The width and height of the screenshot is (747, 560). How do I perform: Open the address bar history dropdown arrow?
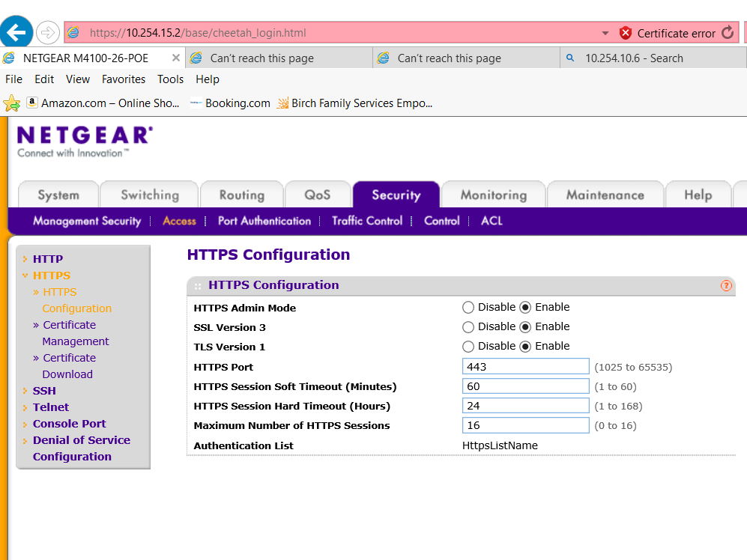tap(605, 34)
